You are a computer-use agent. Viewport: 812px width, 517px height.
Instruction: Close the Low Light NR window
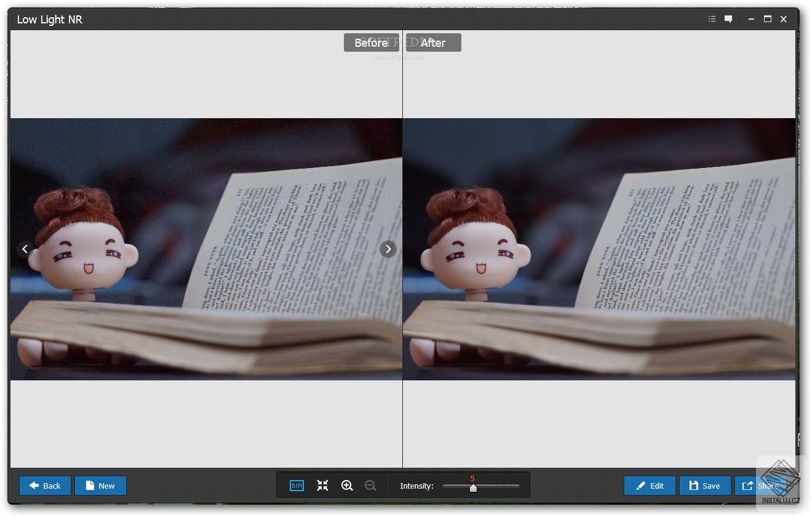click(x=784, y=19)
